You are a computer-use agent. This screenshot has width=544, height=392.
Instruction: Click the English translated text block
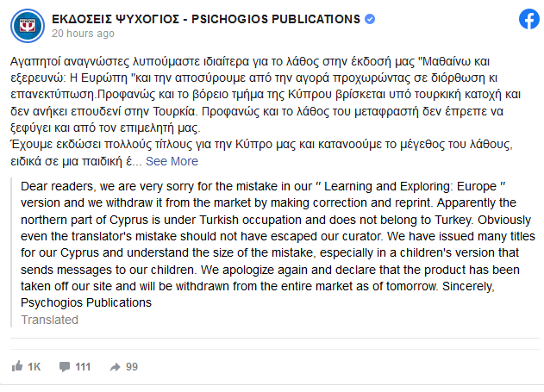click(278, 245)
